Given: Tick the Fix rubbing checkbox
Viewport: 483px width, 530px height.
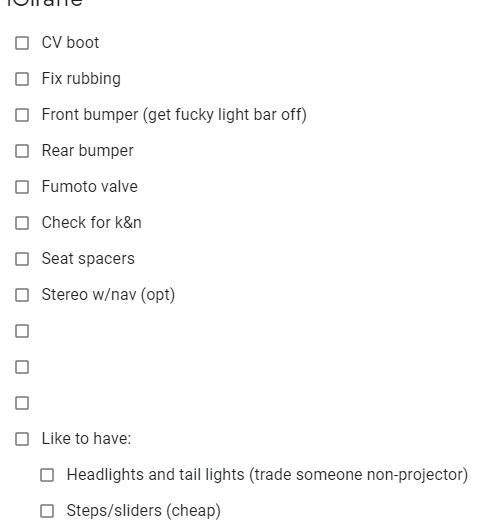Looking at the screenshot, I should pos(22,79).
